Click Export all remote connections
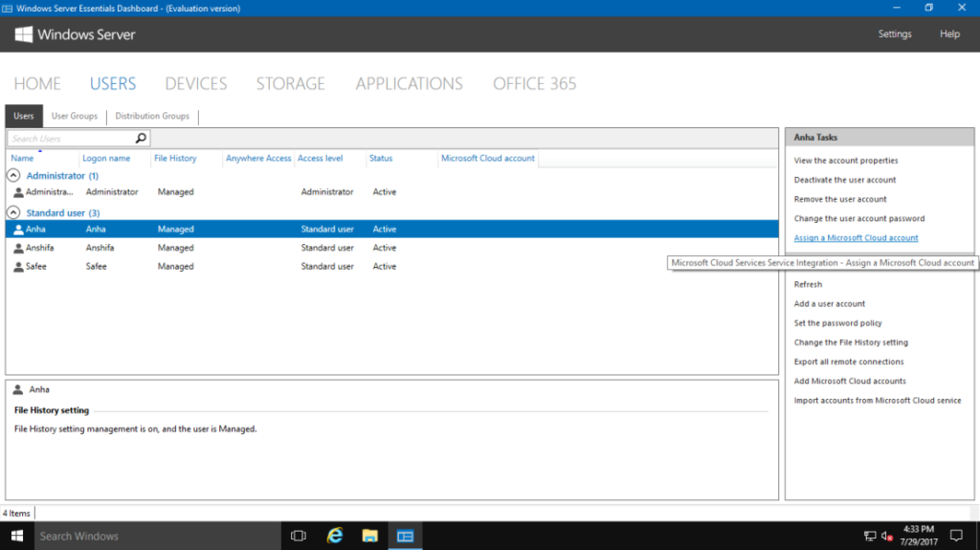The height and width of the screenshot is (550, 980). (849, 362)
